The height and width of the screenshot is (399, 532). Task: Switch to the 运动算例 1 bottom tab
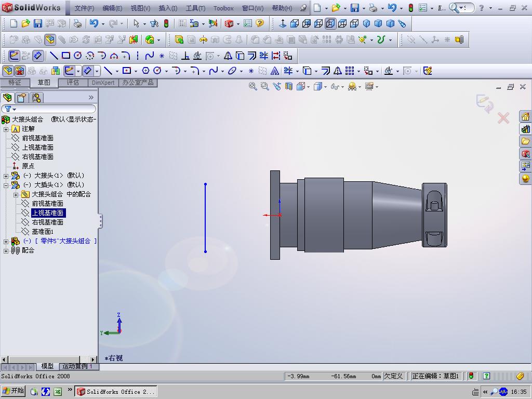[78, 366]
